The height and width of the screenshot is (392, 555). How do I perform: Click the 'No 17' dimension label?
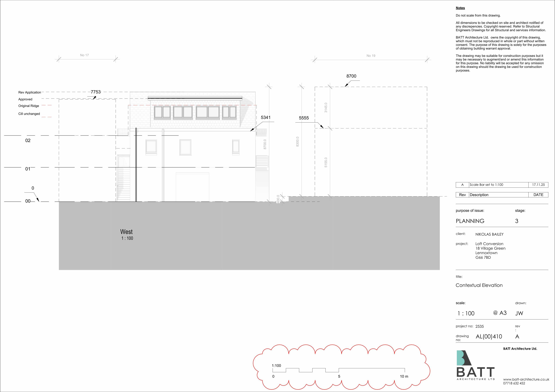click(x=84, y=55)
